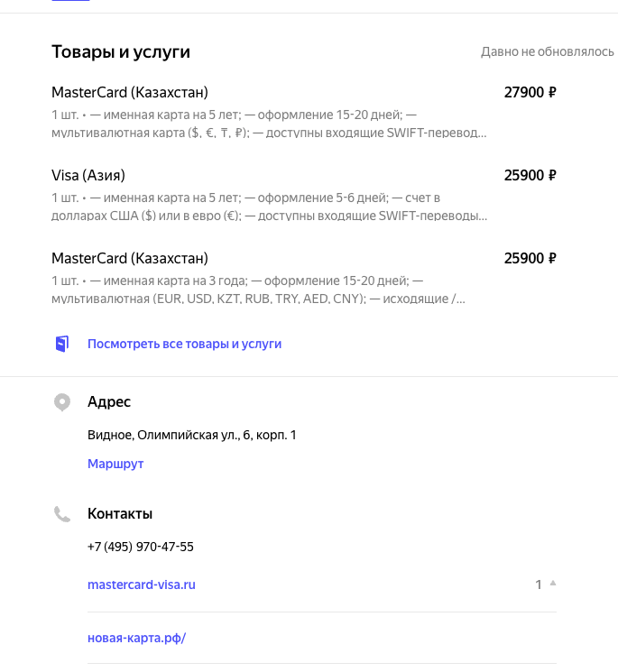Select the first MasterCard (Казахстан) product title
The height and width of the screenshot is (672, 618).
(130, 92)
